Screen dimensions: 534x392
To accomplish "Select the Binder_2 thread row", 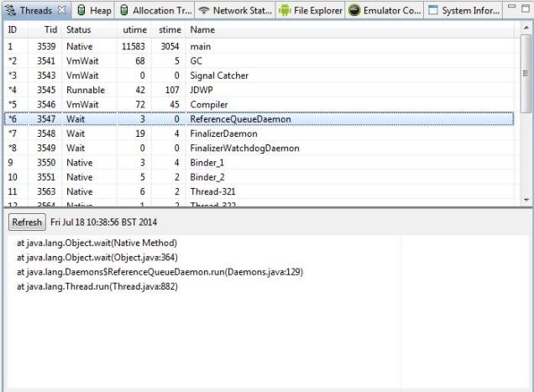I will pyautogui.click(x=259, y=177).
